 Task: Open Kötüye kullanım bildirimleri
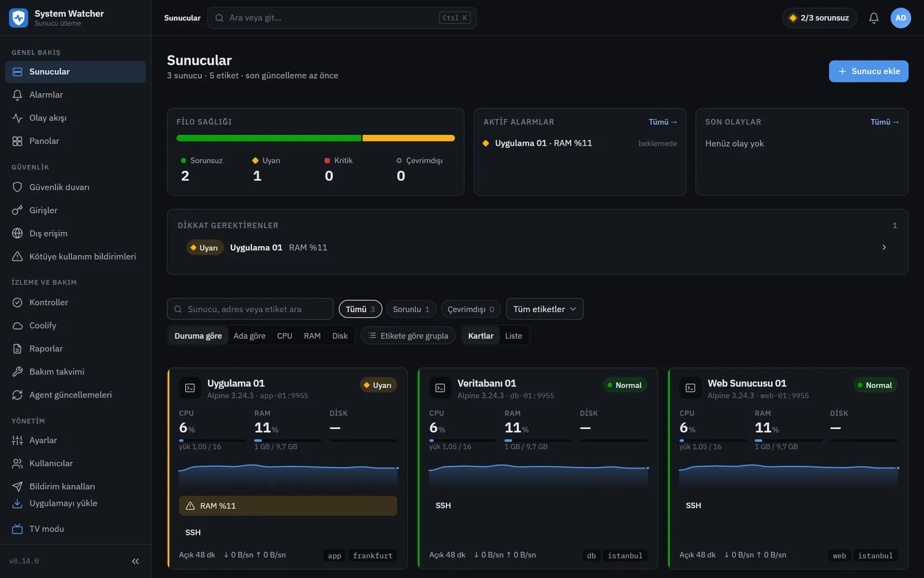pyautogui.click(x=75, y=257)
